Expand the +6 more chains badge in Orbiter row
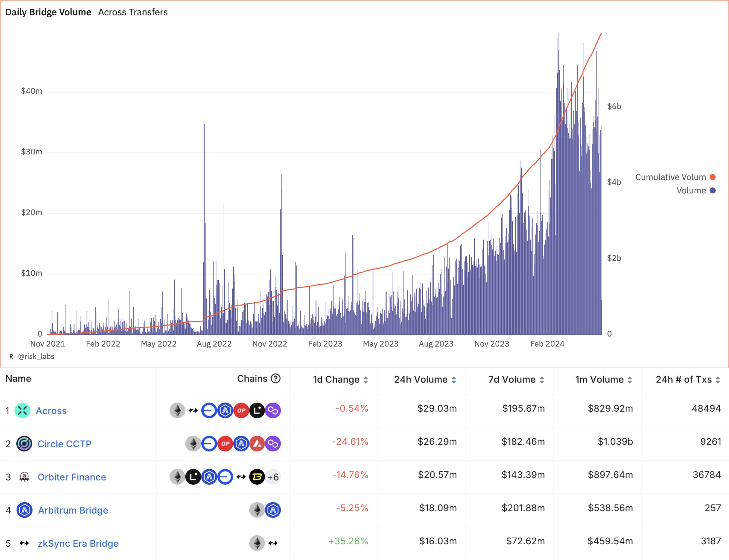 click(x=273, y=477)
